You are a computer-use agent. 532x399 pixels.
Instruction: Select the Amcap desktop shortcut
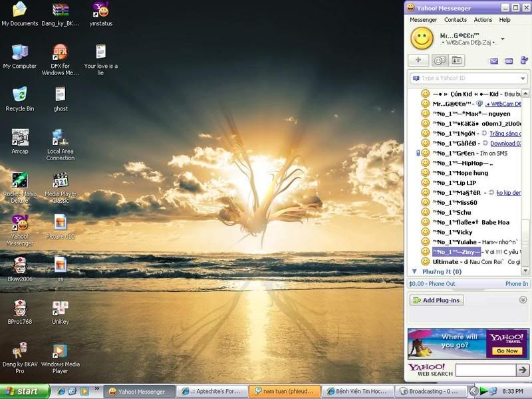click(x=20, y=142)
